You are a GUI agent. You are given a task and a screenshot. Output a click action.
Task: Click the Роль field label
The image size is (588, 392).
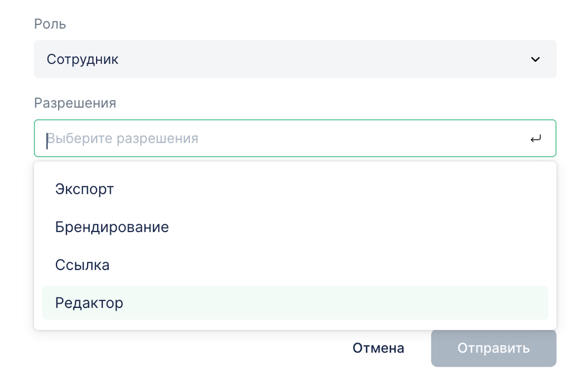(50, 24)
